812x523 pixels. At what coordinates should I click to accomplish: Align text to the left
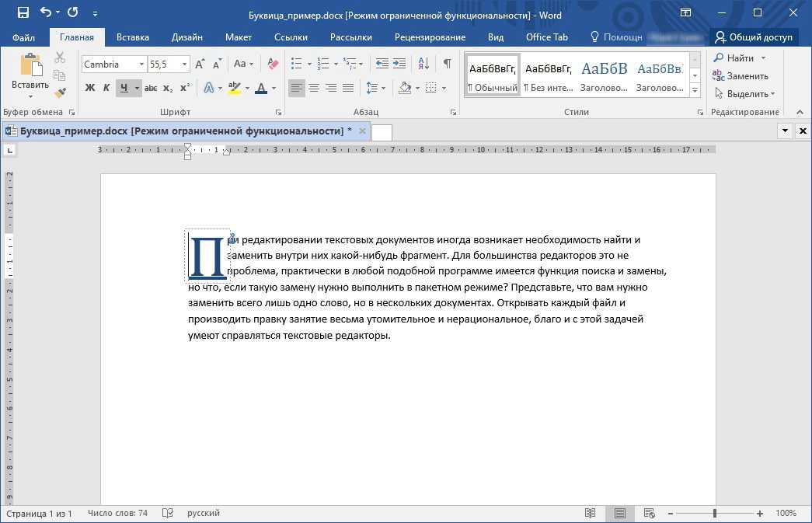(296, 88)
